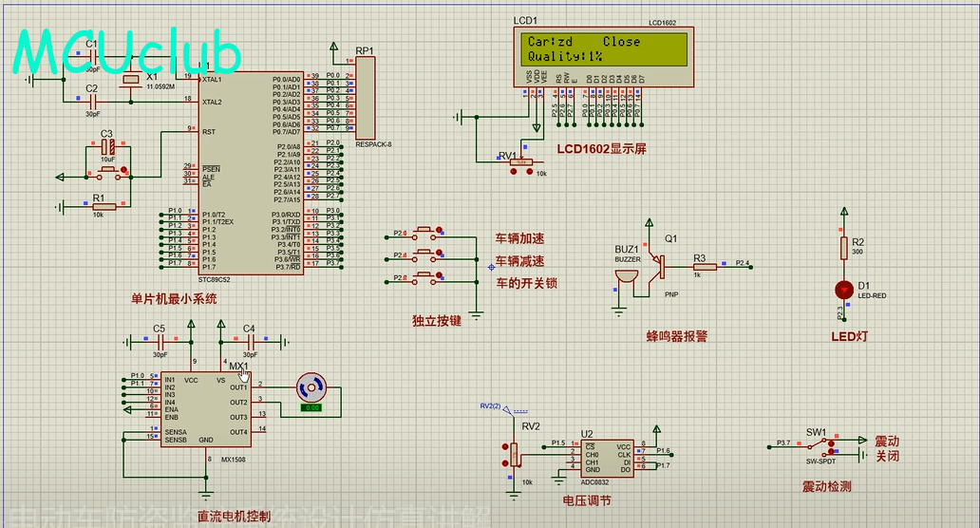Select the U2 ADC0832 converter chip

click(608, 456)
